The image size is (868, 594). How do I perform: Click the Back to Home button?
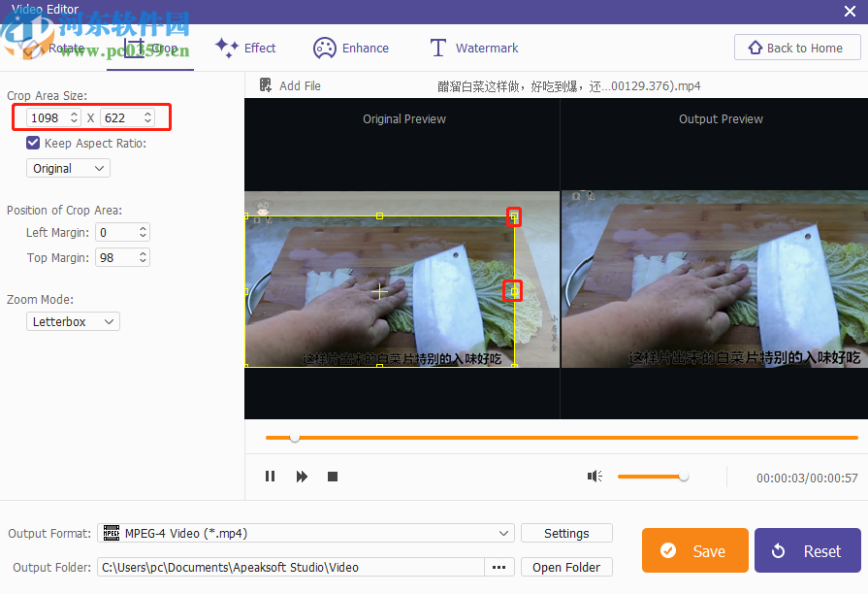(797, 47)
